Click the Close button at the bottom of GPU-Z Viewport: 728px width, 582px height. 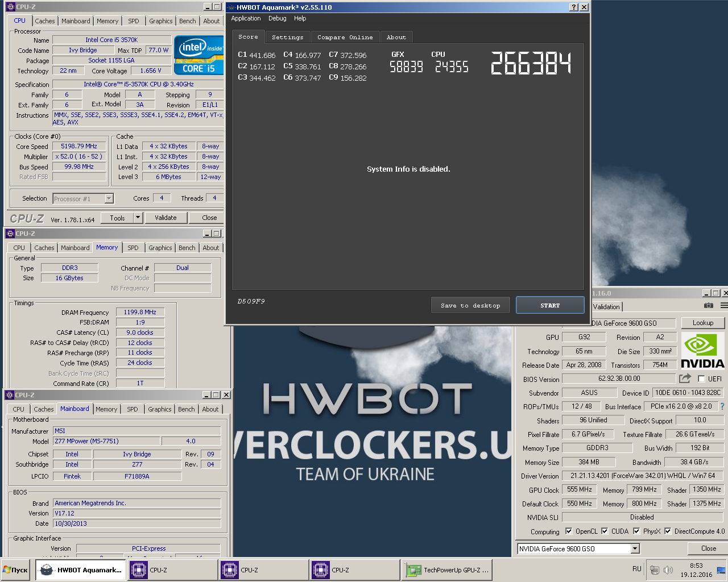point(709,548)
